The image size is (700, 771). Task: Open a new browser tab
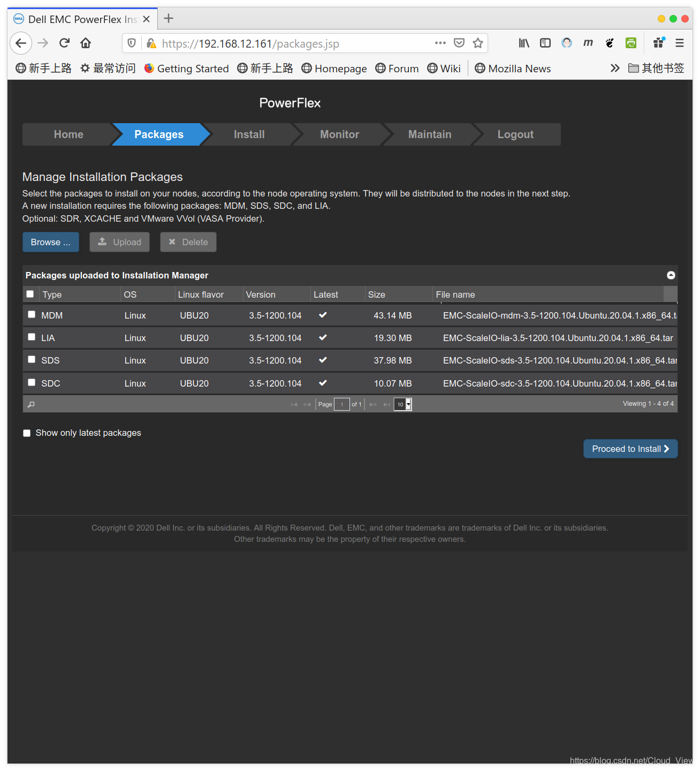coord(169,19)
